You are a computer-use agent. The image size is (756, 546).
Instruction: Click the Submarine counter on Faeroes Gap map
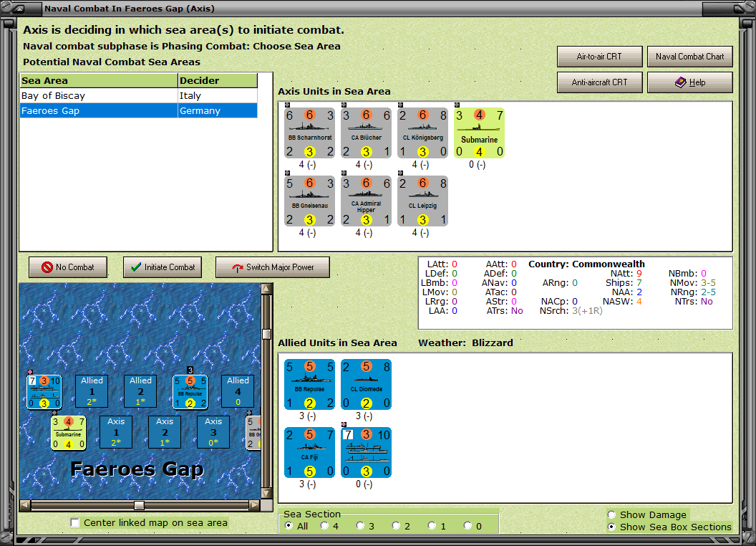[69, 433]
